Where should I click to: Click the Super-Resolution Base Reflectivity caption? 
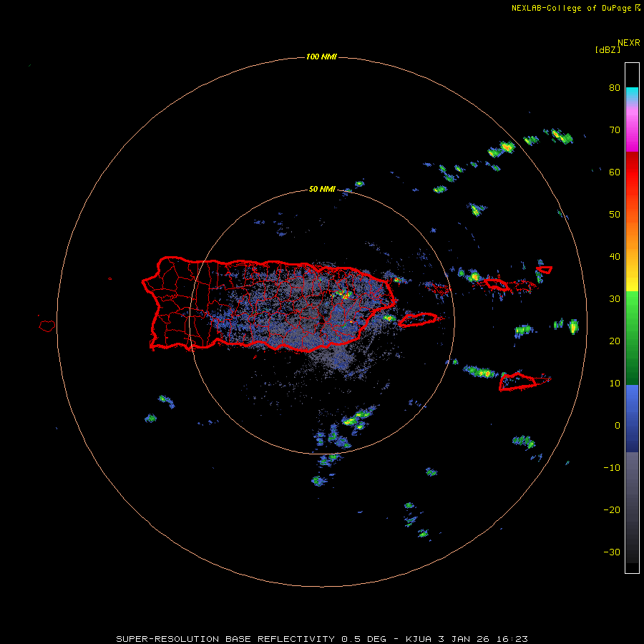pyautogui.click(x=321, y=639)
